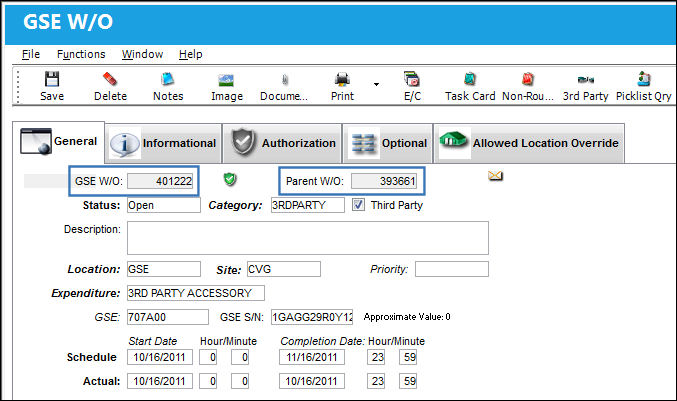Click the GSE W/O number field
677x401 pixels.
point(160,181)
